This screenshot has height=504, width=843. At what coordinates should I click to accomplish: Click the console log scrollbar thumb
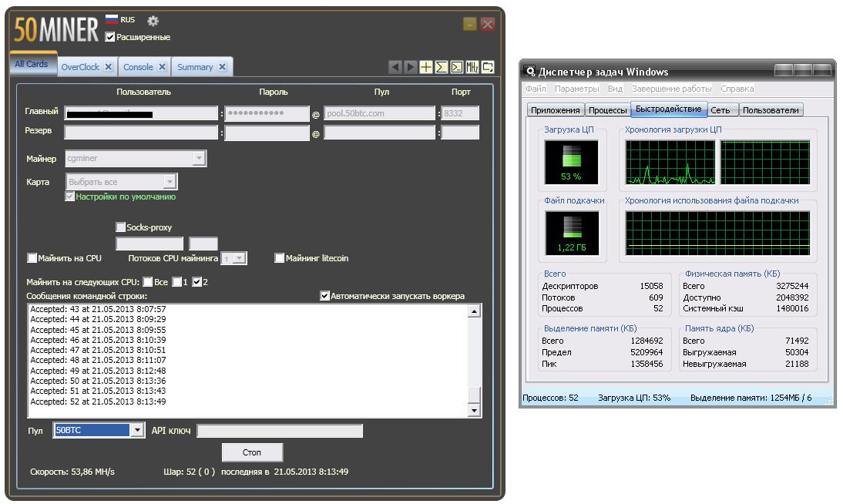click(x=474, y=395)
